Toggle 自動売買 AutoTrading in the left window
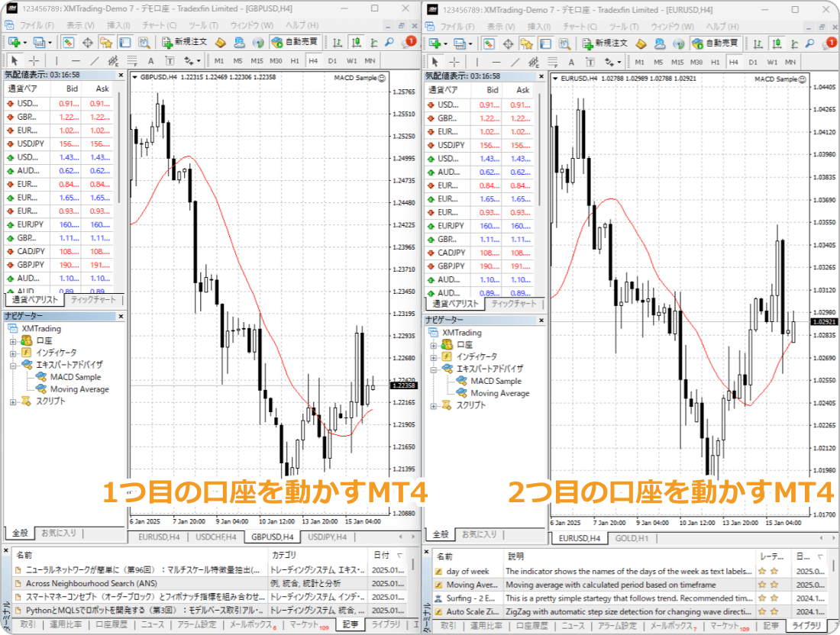The width and height of the screenshot is (840, 635). pyautogui.click(x=295, y=42)
